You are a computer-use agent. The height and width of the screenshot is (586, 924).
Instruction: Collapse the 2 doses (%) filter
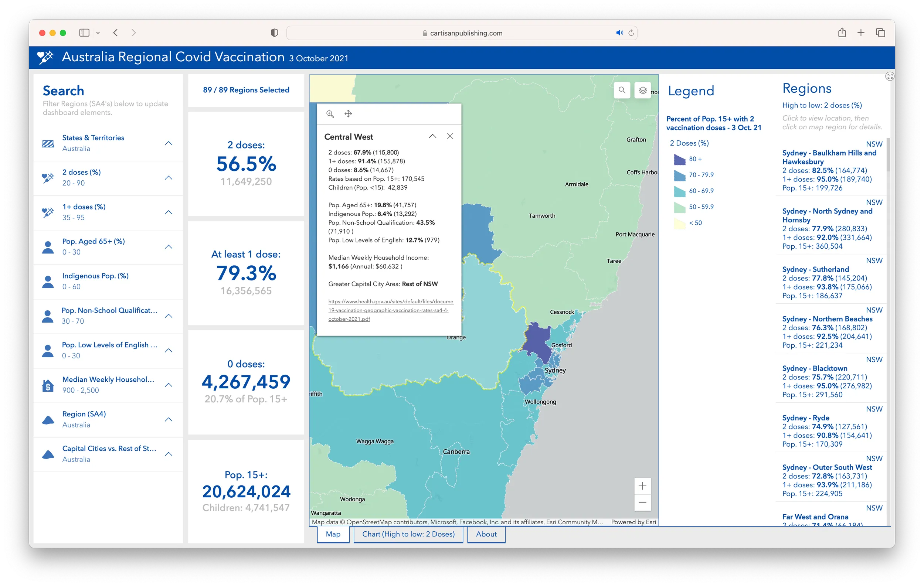(169, 178)
